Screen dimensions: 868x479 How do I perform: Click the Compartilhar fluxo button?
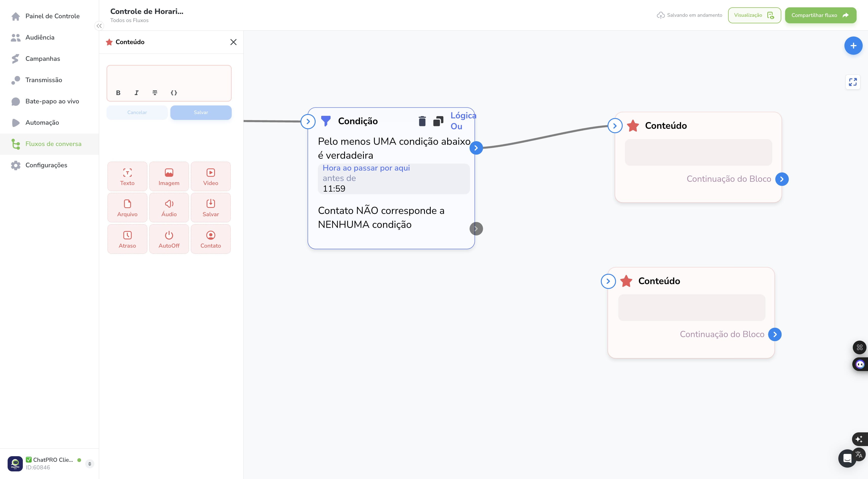tap(821, 15)
